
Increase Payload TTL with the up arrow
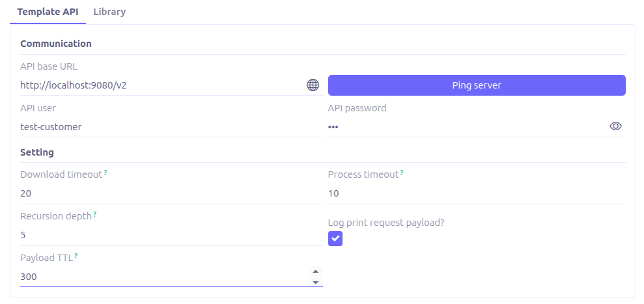tap(315, 271)
